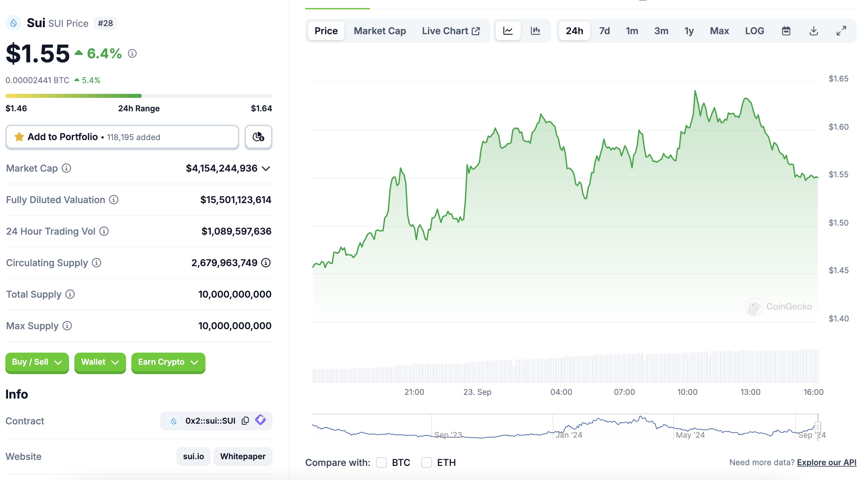This screenshot has width=868, height=480.
Task: Enable BTC comparison checkbox
Action: tap(381, 463)
